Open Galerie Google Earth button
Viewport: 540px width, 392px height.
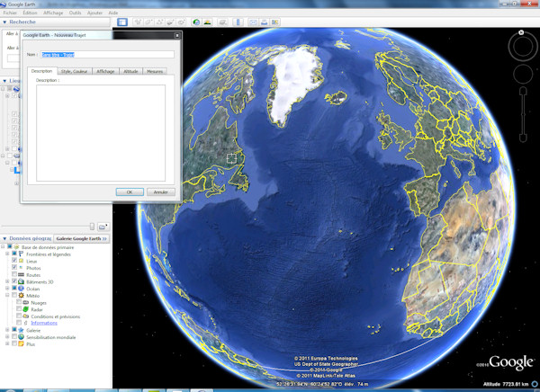81,238
